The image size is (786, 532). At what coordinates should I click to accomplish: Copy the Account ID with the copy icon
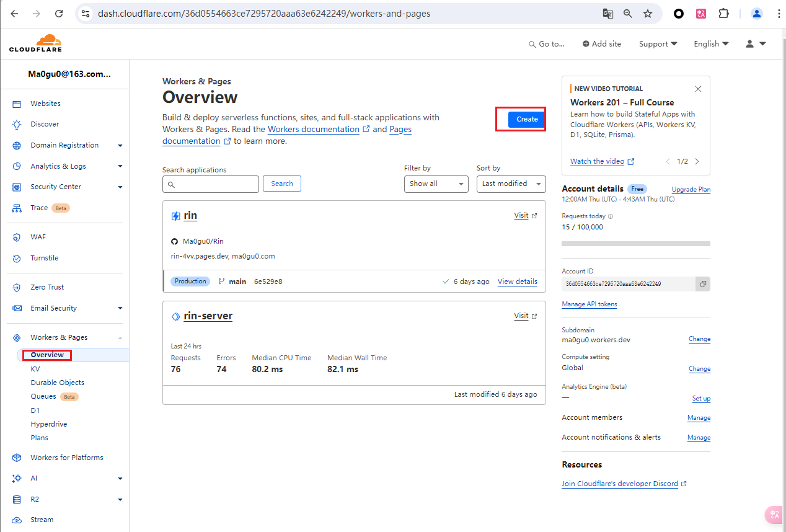click(703, 284)
